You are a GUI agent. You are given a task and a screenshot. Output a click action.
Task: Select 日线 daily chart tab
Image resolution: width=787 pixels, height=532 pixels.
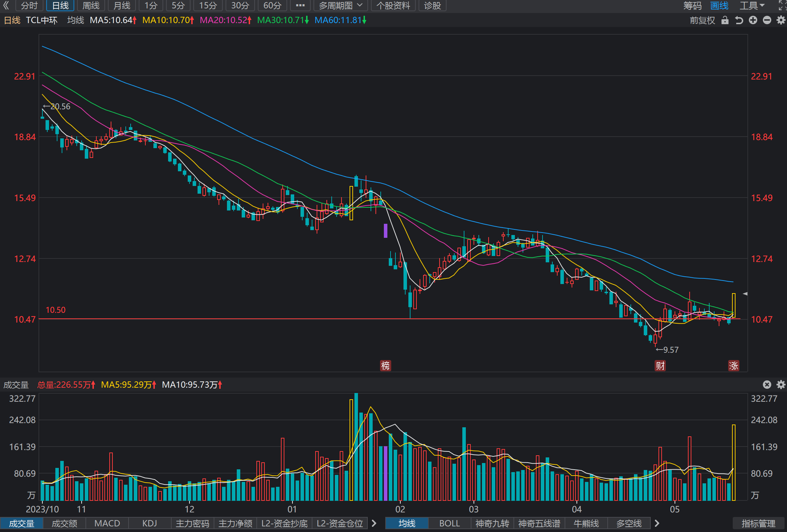point(60,5)
